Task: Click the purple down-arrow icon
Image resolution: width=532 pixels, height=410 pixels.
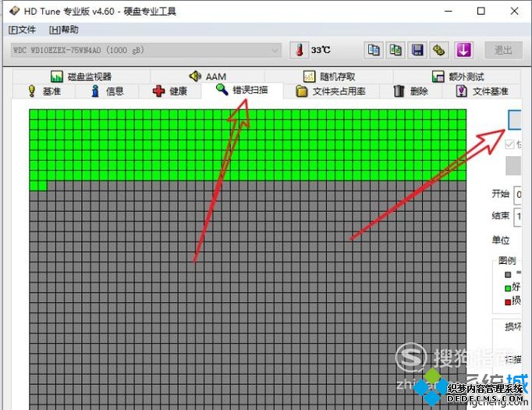Action: [463, 50]
